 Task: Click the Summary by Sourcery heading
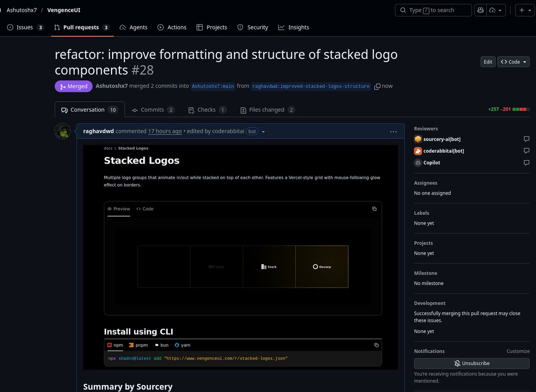click(128, 387)
